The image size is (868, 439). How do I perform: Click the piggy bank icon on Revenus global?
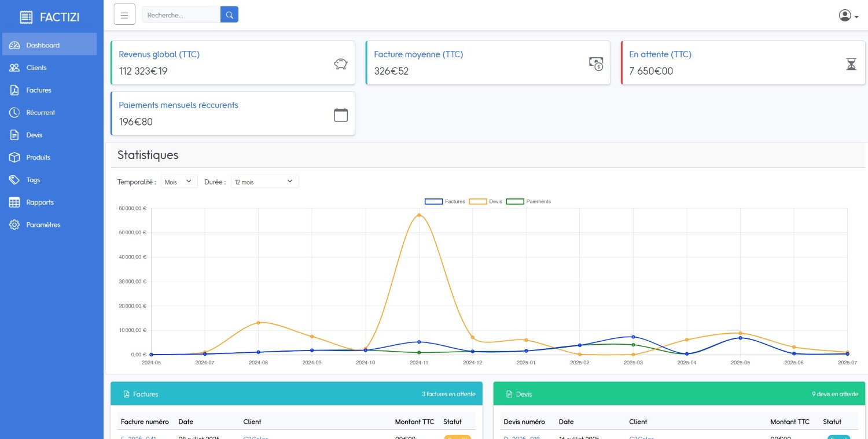(x=341, y=64)
